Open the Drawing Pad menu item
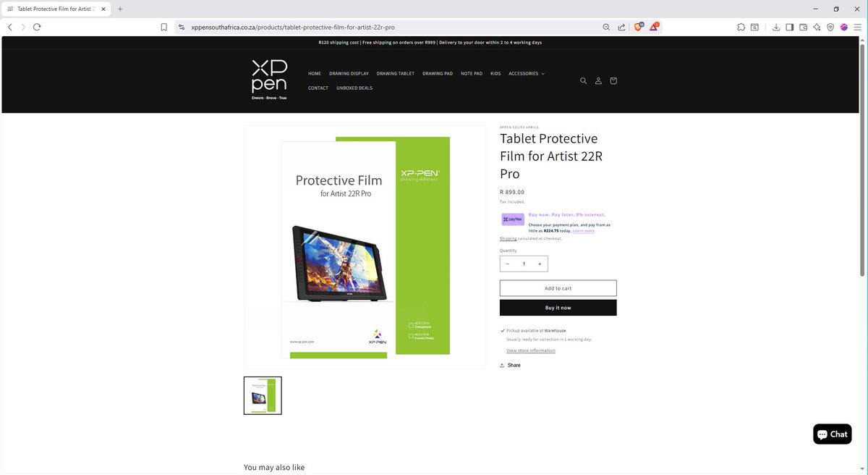Image resolution: width=868 pixels, height=475 pixels. (438, 73)
